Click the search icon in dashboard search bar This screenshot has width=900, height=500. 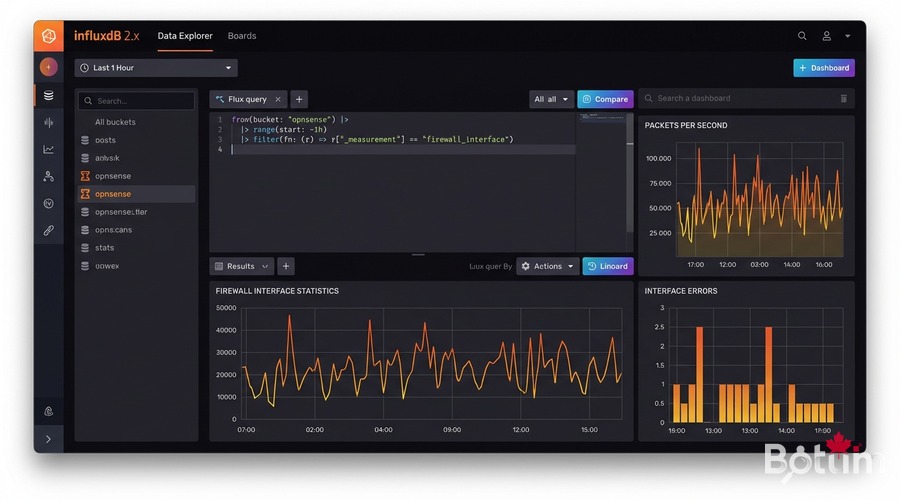pos(649,98)
